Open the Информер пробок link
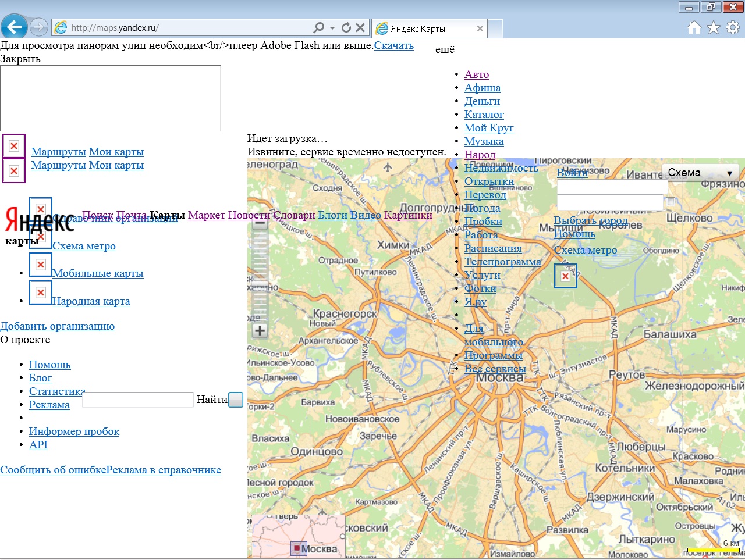Image resolution: width=745 pixels, height=560 pixels. click(x=74, y=431)
